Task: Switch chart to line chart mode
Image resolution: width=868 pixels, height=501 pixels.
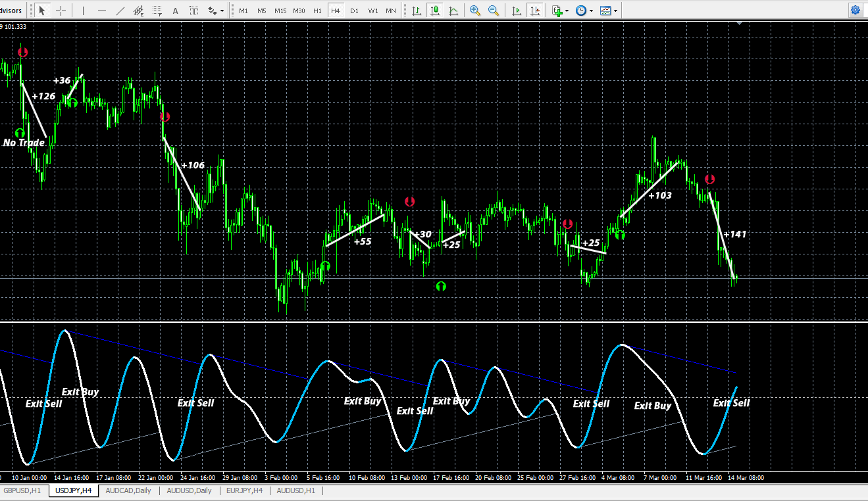Action: click(454, 11)
